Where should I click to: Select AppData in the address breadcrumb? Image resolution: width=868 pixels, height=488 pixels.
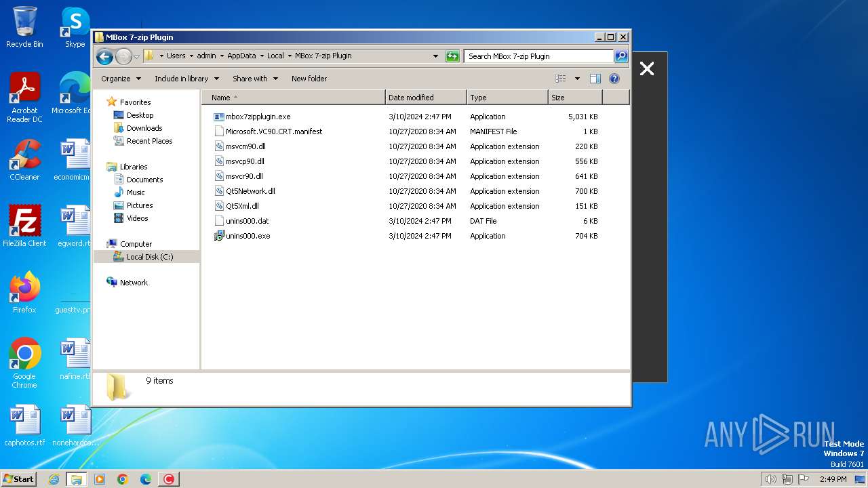(241, 56)
